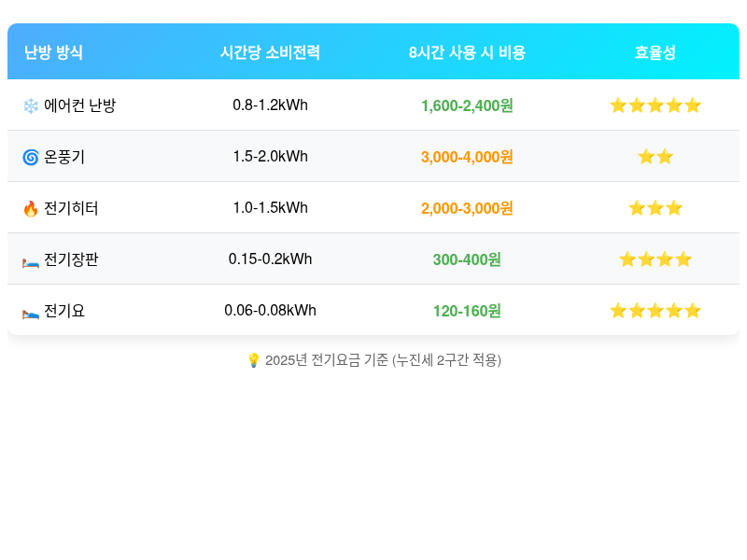Image resolution: width=747 pixels, height=560 pixels.
Task: Click the last star in 전기요 rating
Action: click(693, 311)
